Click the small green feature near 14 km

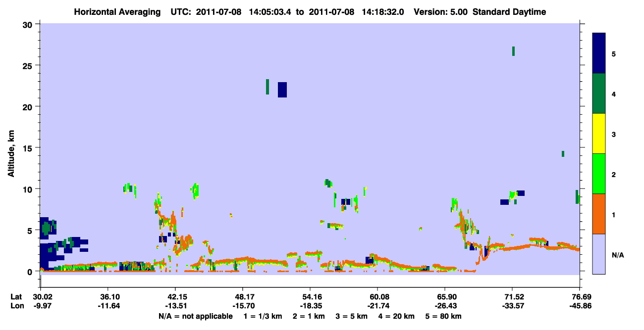[x=563, y=154]
